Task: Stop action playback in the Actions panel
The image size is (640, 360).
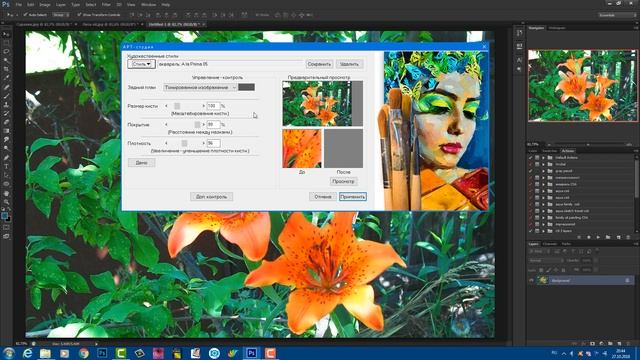Action: (579, 237)
